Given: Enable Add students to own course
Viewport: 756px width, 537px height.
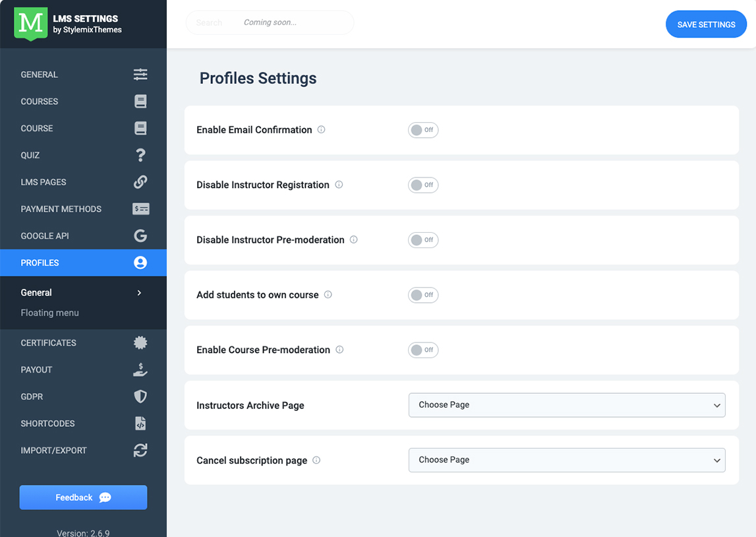Looking at the screenshot, I should pos(423,296).
